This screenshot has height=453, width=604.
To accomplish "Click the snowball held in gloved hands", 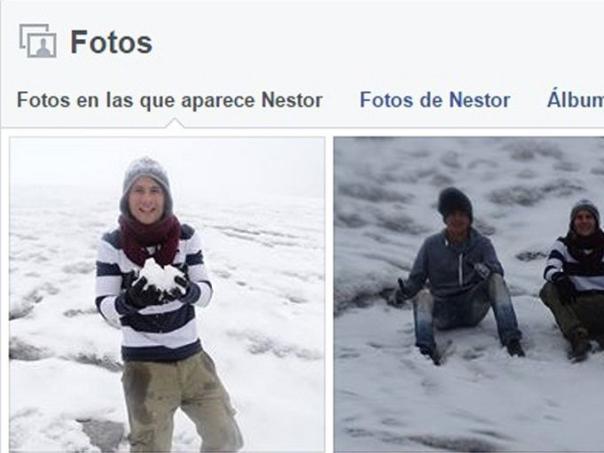I will (161, 275).
